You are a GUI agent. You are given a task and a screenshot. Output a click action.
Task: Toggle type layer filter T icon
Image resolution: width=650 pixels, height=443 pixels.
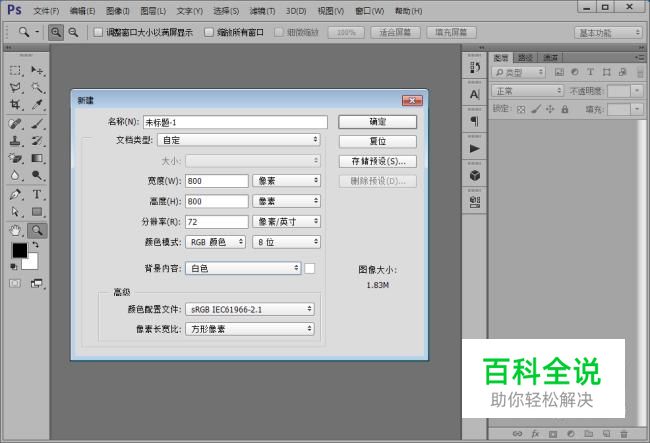tap(590, 72)
